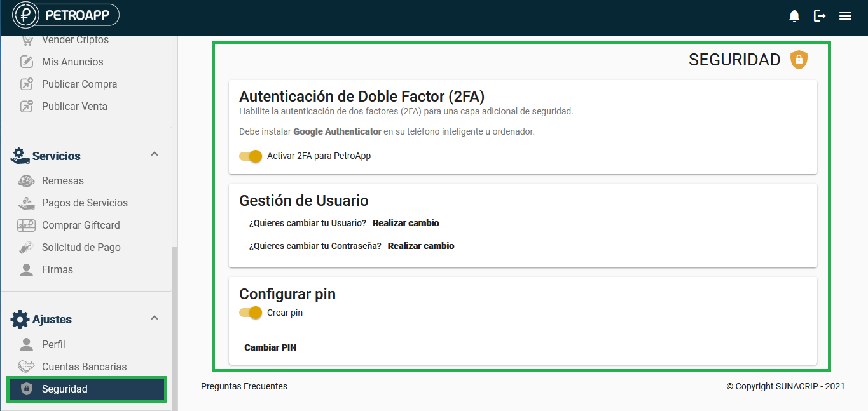Collapse the Servicios section
This screenshot has width=868, height=411.
pyautogui.click(x=154, y=154)
